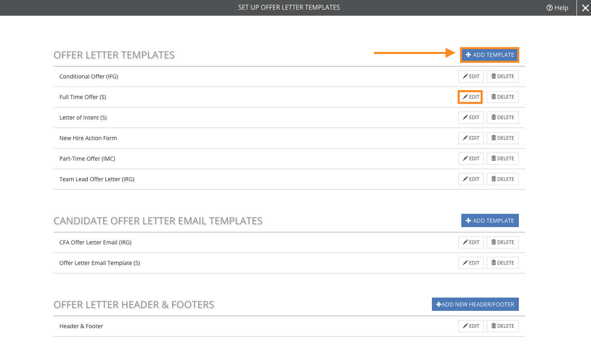Click trash icon for Team Lead Offer Letter
The image size is (591, 364).
point(494,179)
